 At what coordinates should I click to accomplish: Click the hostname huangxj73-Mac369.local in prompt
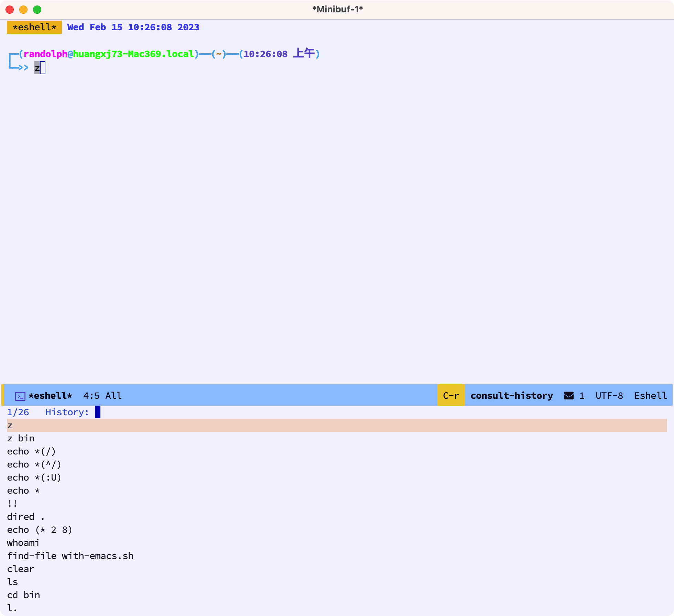pos(133,54)
